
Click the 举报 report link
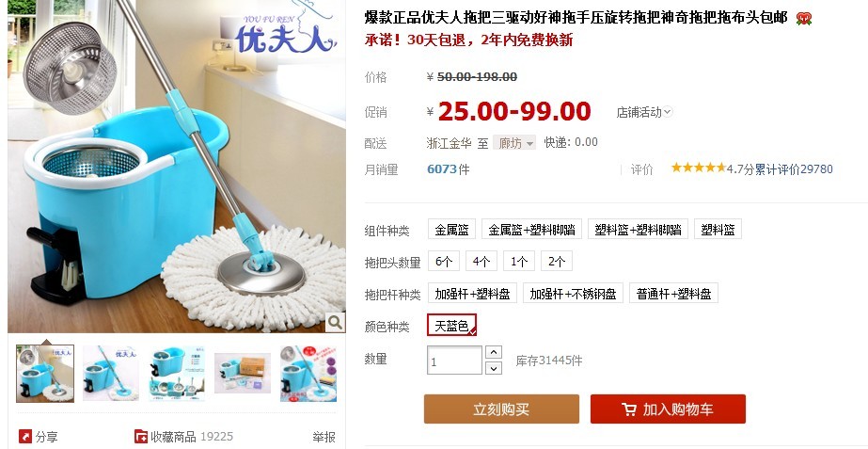[324, 437]
